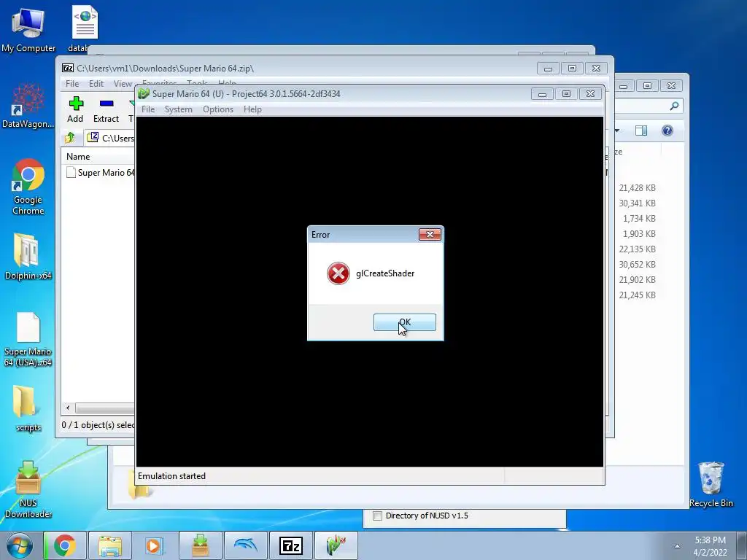Viewport: 747px width, 560px height.
Task: Toggle Directory of NUSD v1.5 checkbox
Action: 377,516
